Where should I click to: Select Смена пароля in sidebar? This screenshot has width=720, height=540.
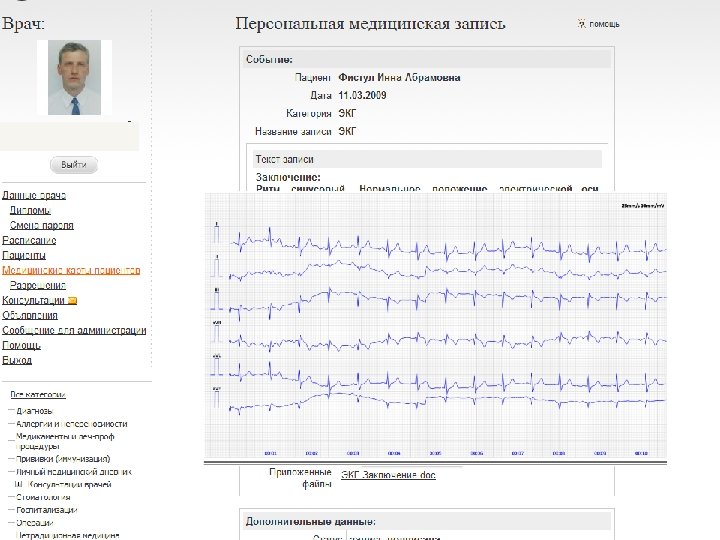[41, 225]
